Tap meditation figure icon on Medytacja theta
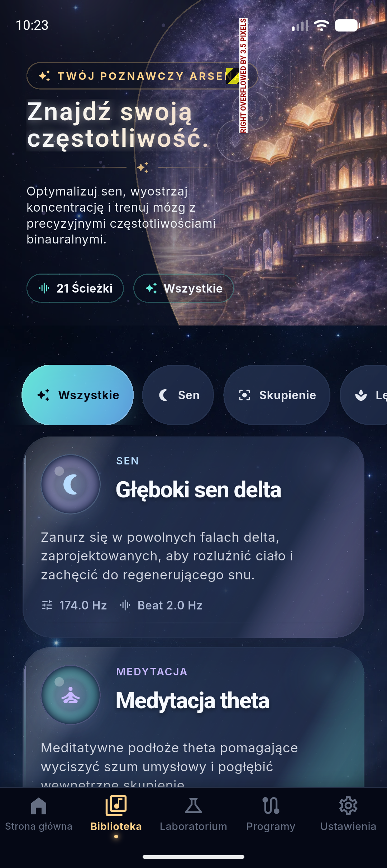This screenshot has height=868, width=387. click(71, 695)
